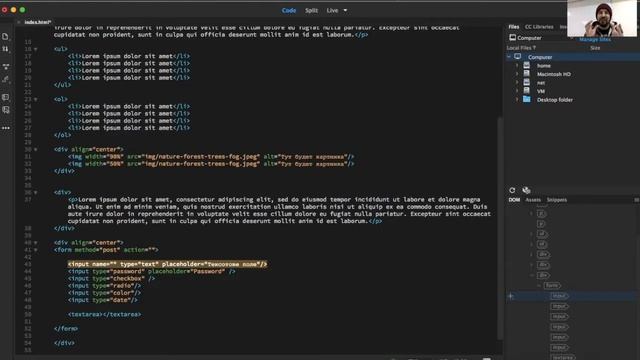Switch to the Snippets panel tab
The height and width of the screenshot is (360, 640).
tap(557, 200)
